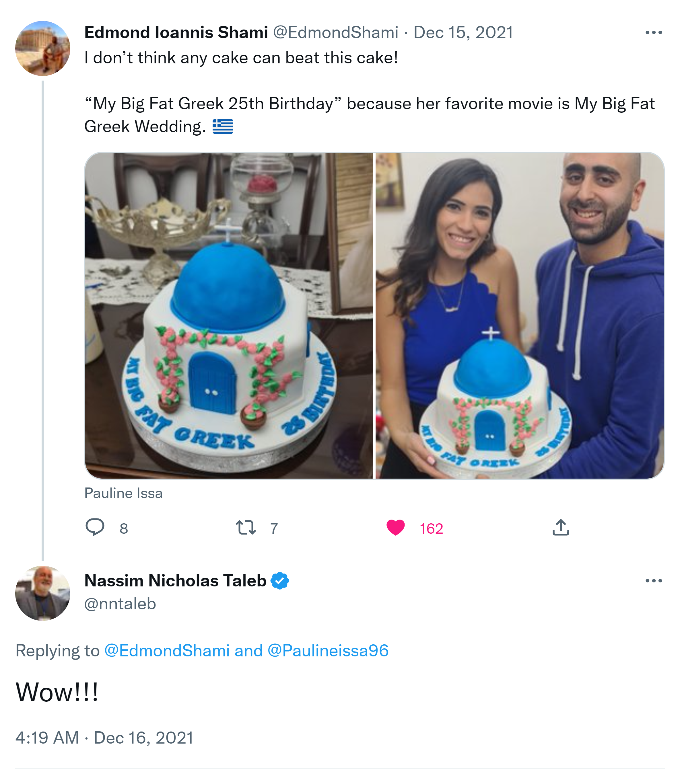
Task: Open @Paulineissa96 mention link
Action: 328,650
